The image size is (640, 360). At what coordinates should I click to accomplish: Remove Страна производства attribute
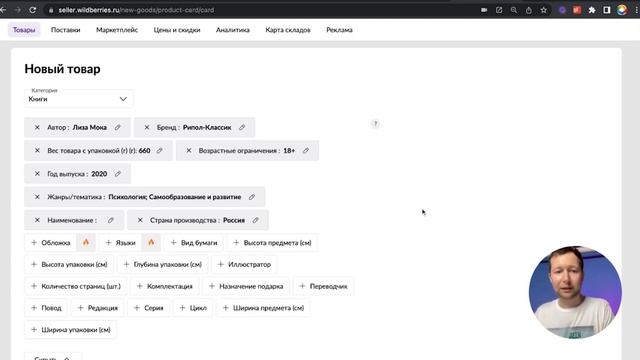pos(140,220)
